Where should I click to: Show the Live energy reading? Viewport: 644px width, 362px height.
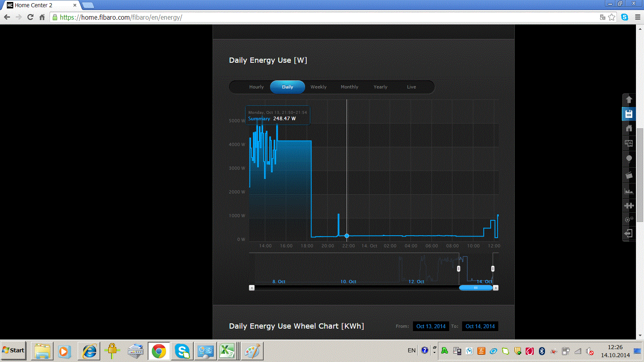[x=411, y=87]
